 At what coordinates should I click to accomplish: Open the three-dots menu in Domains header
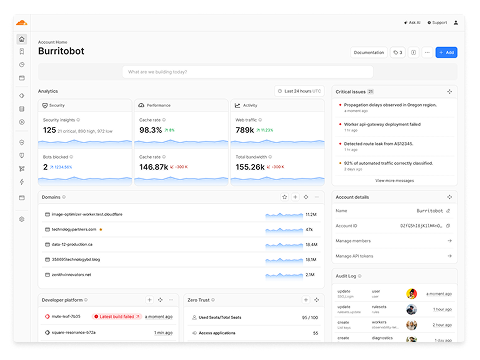click(317, 197)
